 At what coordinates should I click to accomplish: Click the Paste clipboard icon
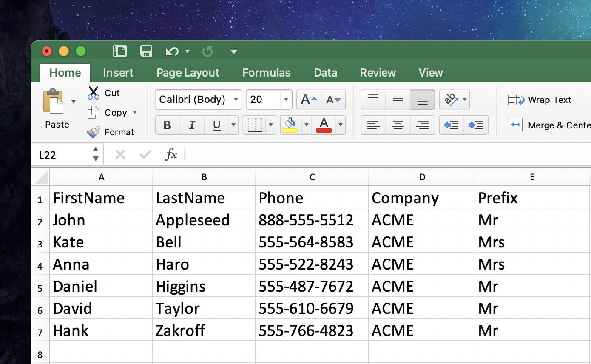pyautogui.click(x=53, y=101)
